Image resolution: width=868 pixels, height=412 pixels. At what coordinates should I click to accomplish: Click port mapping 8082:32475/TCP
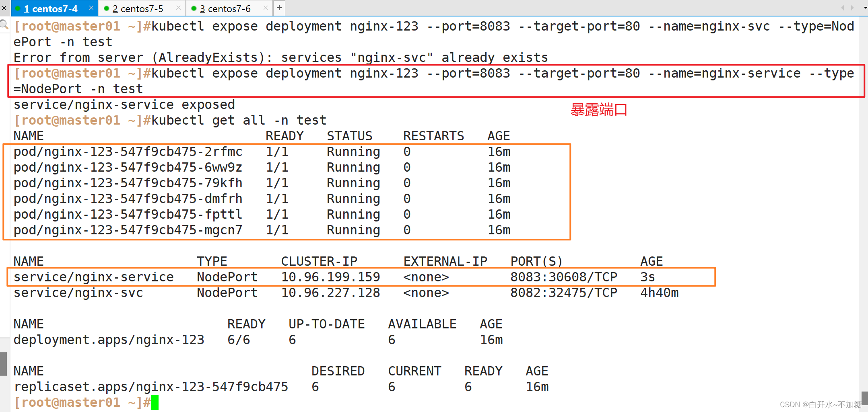coord(564,293)
